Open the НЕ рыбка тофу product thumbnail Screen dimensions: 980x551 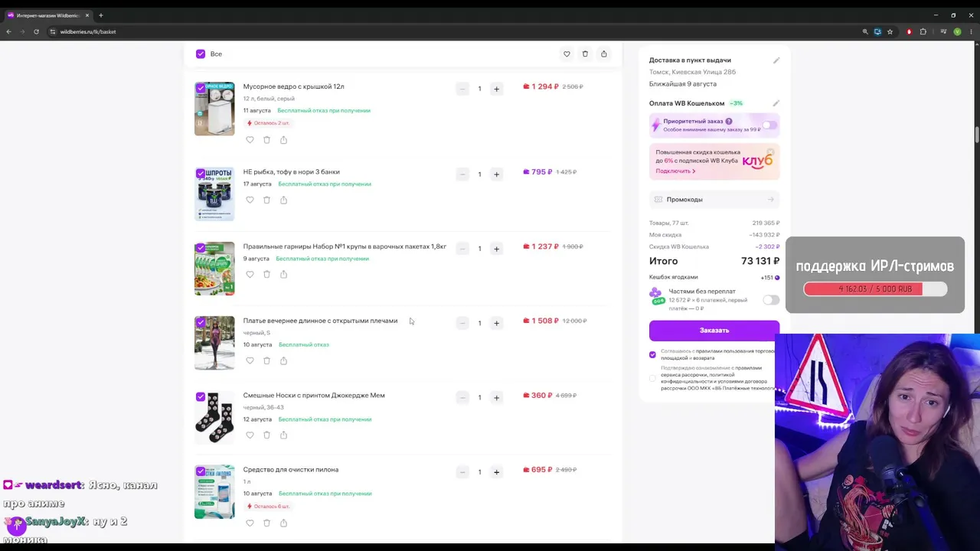[x=214, y=194]
